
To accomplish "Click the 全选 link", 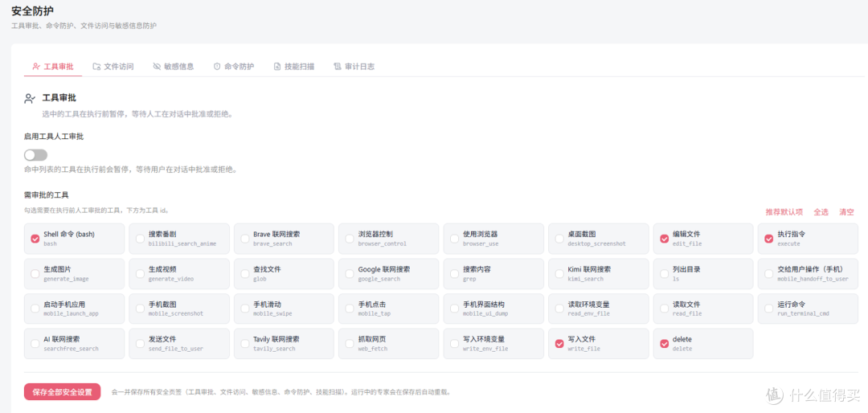I will [x=821, y=212].
